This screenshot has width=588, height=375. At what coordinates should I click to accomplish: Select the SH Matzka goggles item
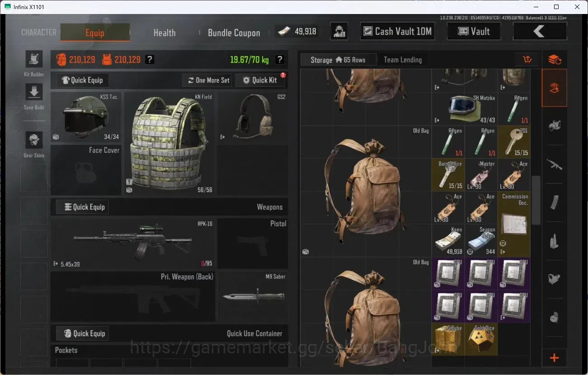coord(464,109)
